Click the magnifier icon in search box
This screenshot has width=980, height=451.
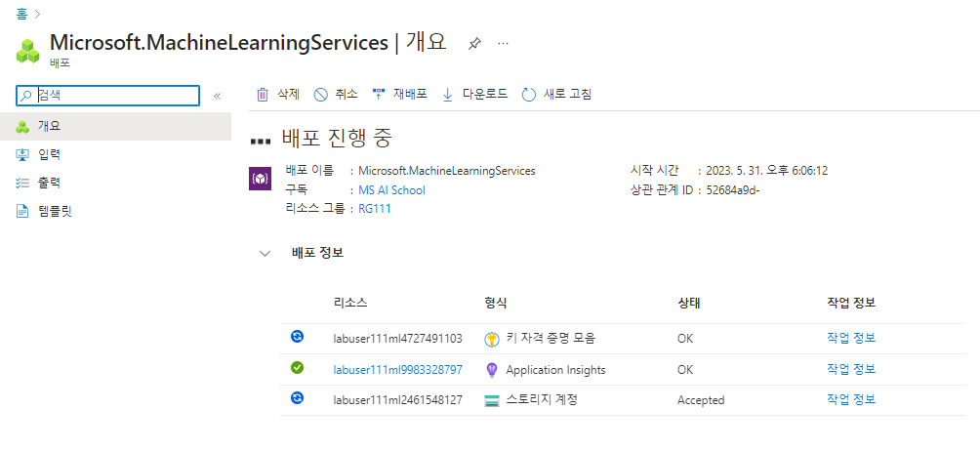pyautogui.click(x=26, y=95)
